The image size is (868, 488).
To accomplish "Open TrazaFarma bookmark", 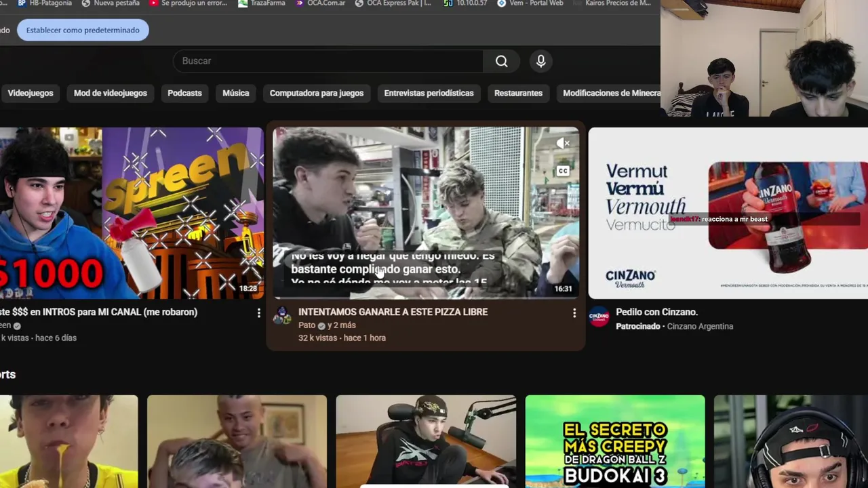I will [x=263, y=3].
